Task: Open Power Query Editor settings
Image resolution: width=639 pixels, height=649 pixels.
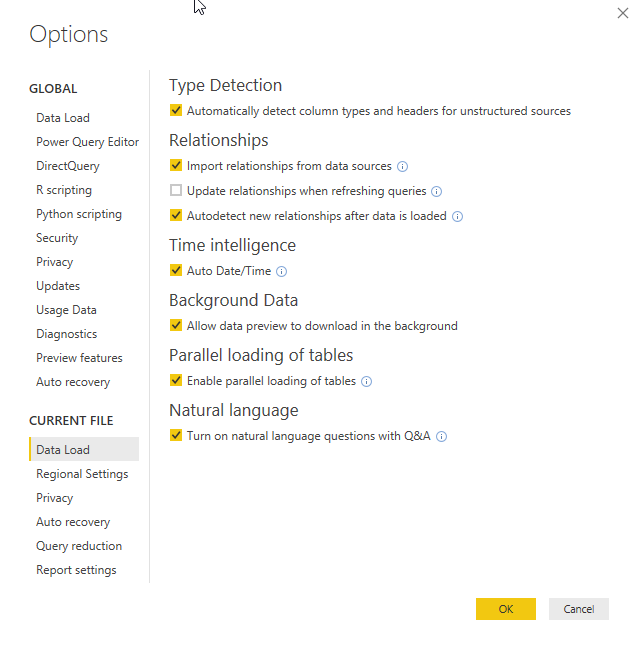Action: coord(87,142)
